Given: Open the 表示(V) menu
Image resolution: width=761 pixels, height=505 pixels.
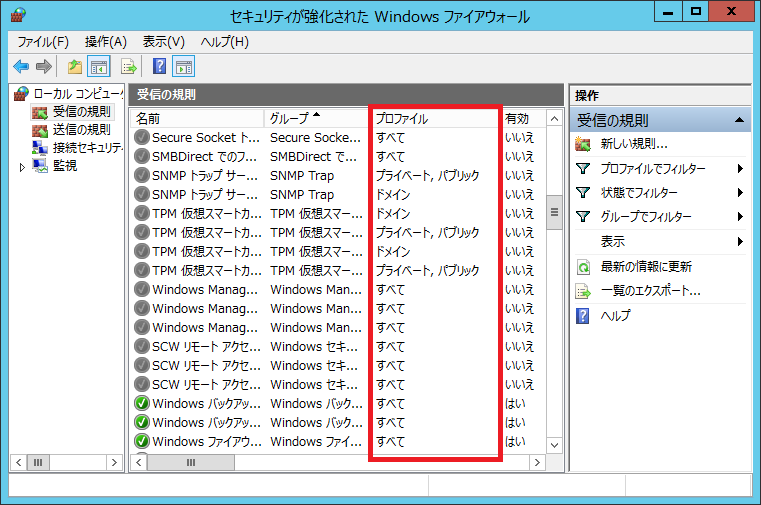Looking at the screenshot, I should point(164,42).
